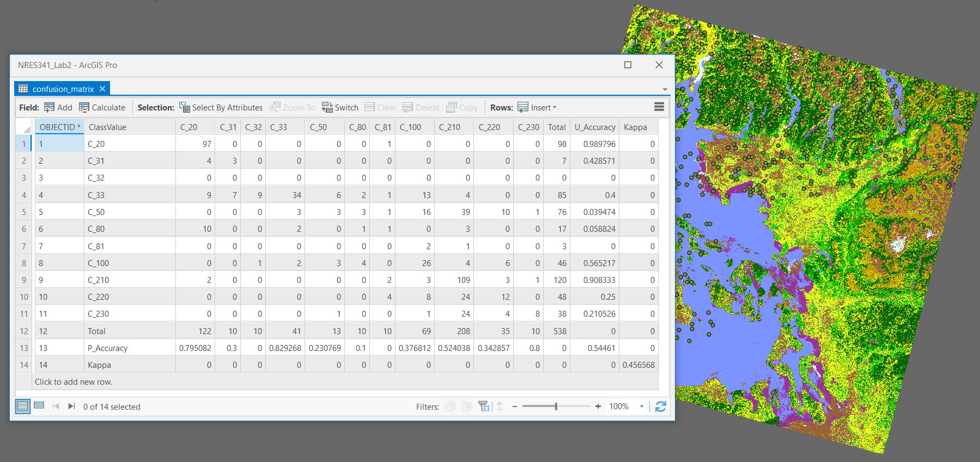Open Select By Attributes

coord(221,107)
